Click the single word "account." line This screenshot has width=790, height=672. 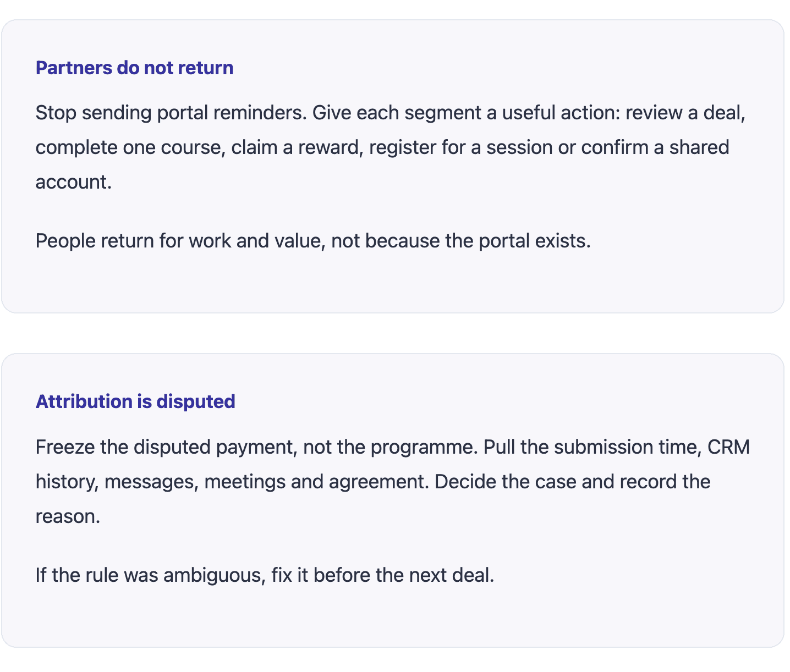[x=74, y=182]
